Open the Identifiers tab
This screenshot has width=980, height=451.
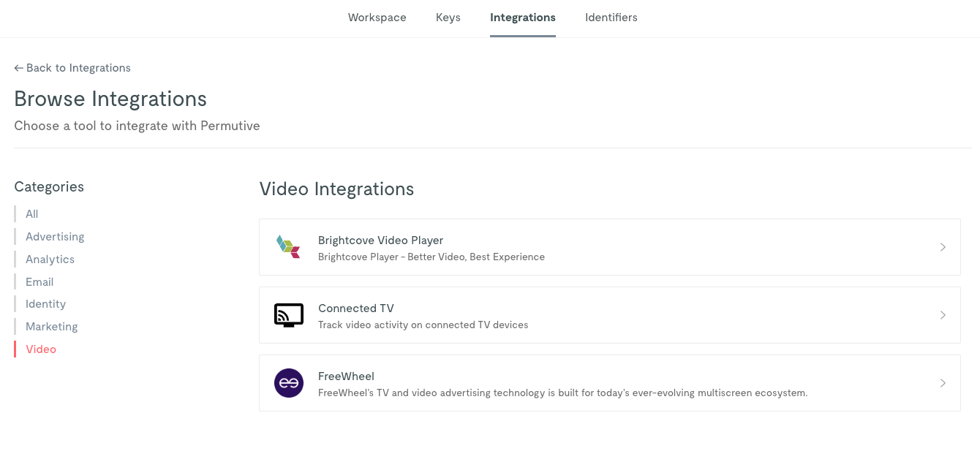pyautogui.click(x=611, y=18)
